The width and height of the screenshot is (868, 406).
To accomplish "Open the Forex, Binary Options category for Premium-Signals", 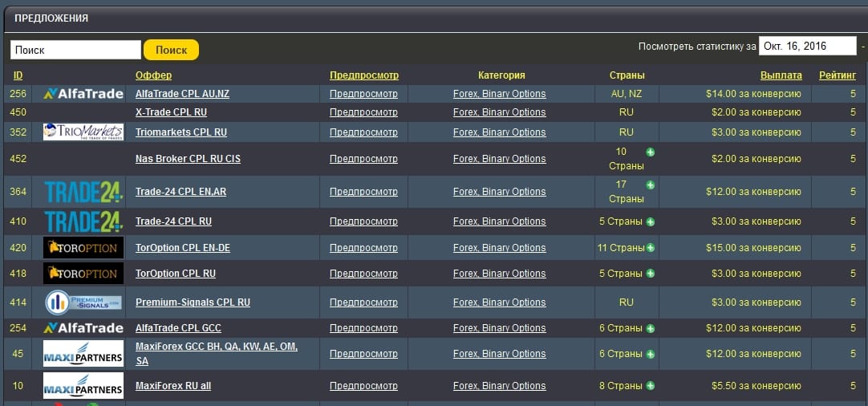I will coord(499,302).
